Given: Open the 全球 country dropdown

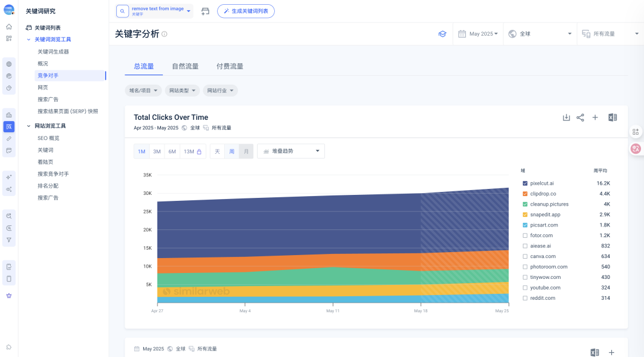Looking at the screenshot, I should (x=540, y=34).
